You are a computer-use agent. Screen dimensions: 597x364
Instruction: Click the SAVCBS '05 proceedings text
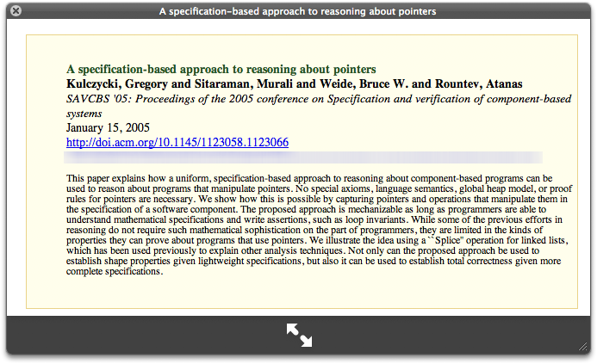point(319,106)
